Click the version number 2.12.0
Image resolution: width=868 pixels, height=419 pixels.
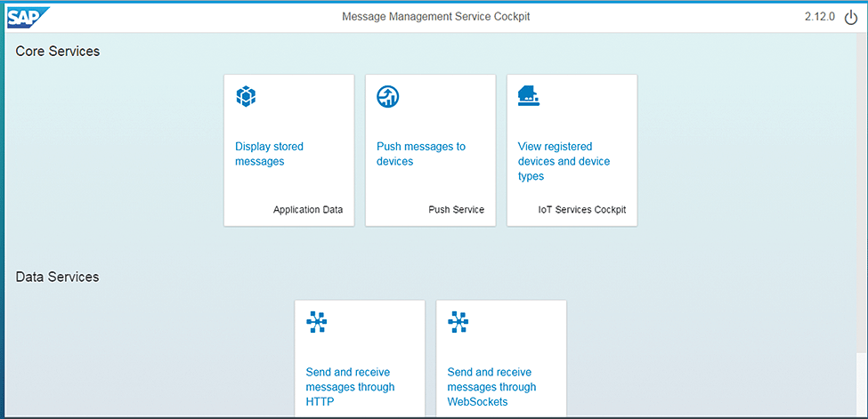coord(818,18)
